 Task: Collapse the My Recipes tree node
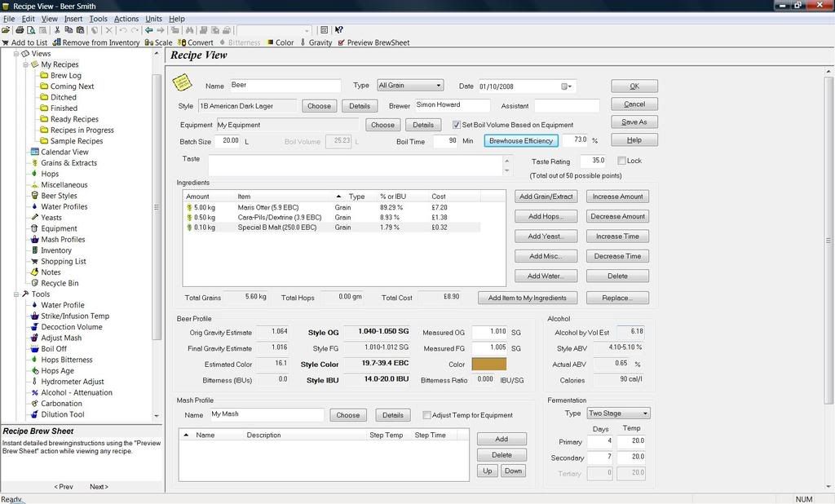[x=25, y=64]
